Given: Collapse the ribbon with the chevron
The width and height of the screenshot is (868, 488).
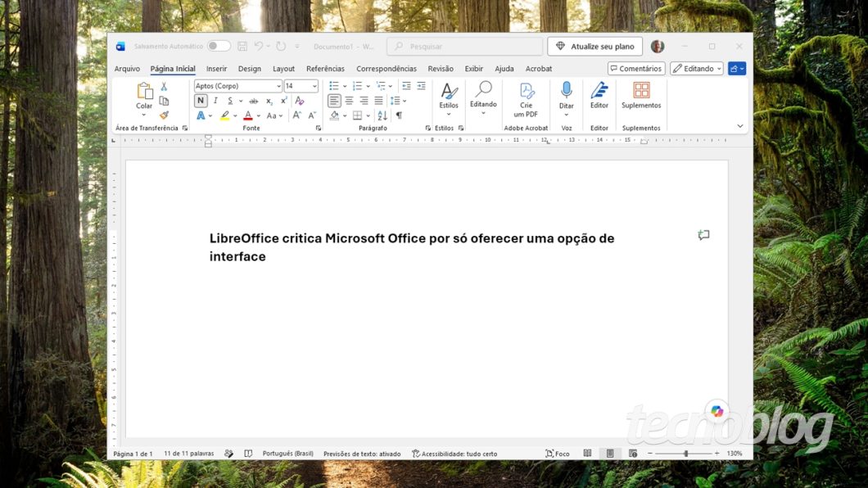Looking at the screenshot, I should coord(740,126).
